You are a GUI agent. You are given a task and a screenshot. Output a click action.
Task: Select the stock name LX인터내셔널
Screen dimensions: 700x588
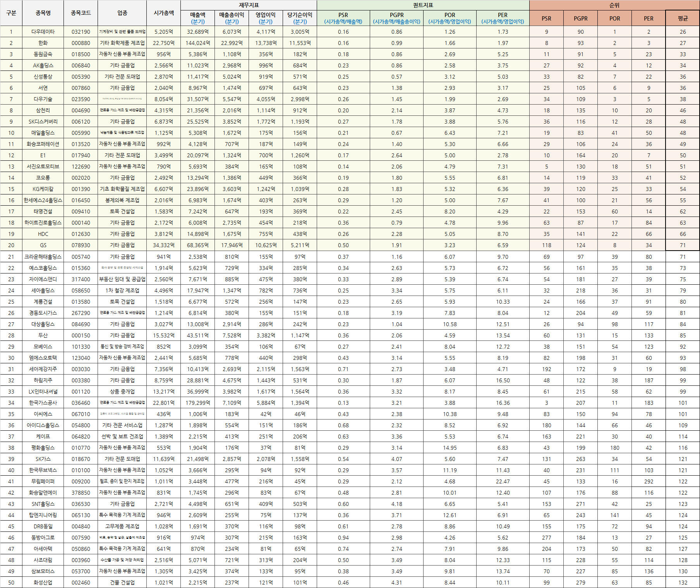43,392
